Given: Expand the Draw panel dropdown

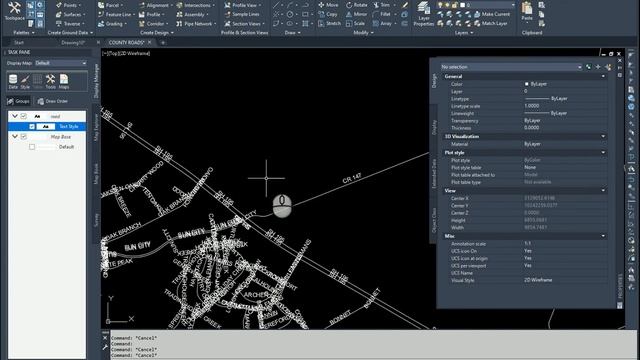Looking at the screenshot, I should (292, 33).
